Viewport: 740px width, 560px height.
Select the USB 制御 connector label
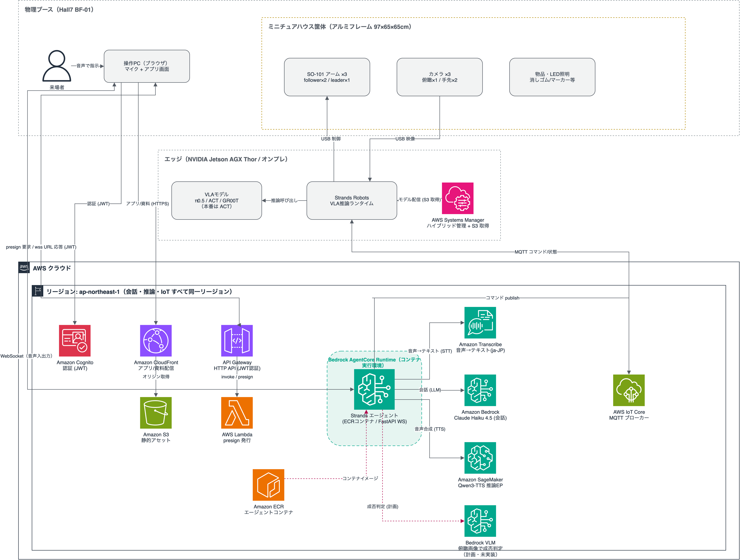coord(331,139)
